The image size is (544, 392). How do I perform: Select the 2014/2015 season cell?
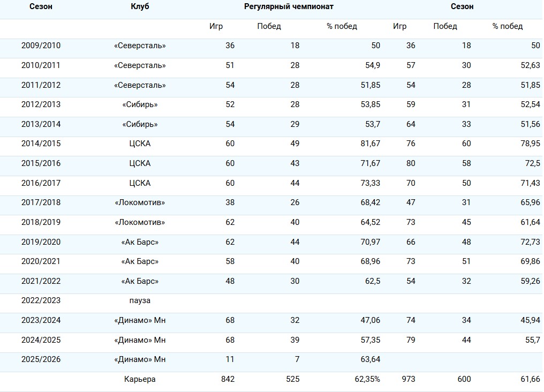(x=41, y=144)
